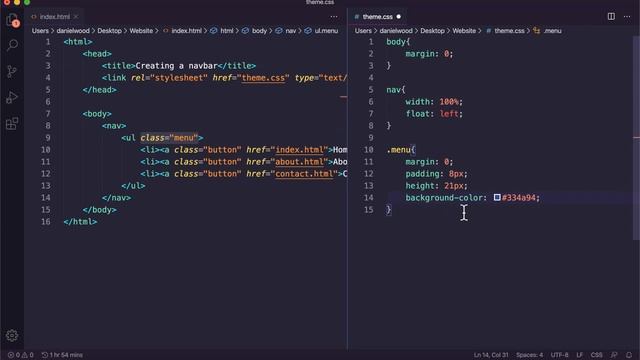
Task: Follow the contact.html href link
Action: coord(304,174)
